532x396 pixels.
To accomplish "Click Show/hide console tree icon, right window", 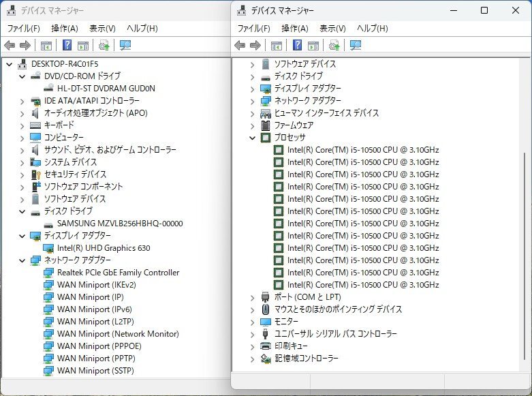I will pos(276,45).
